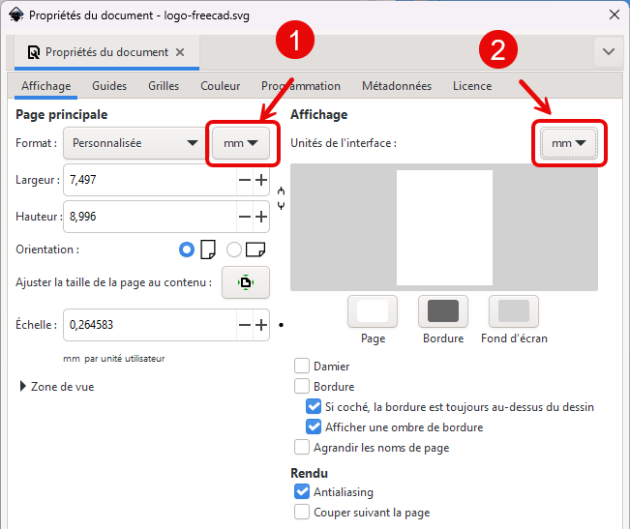Select the landscape orientation page icon
630x529 pixels.
pos(255,249)
